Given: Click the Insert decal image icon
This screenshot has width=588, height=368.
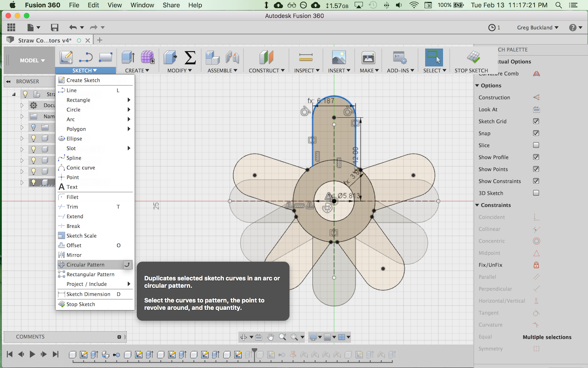Looking at the screenshot, I should pyautogui.click(x=339, y=57).
